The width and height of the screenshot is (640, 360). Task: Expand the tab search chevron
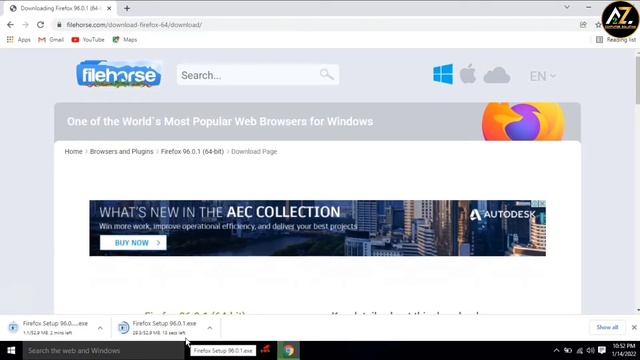click(x=567, y=7)
